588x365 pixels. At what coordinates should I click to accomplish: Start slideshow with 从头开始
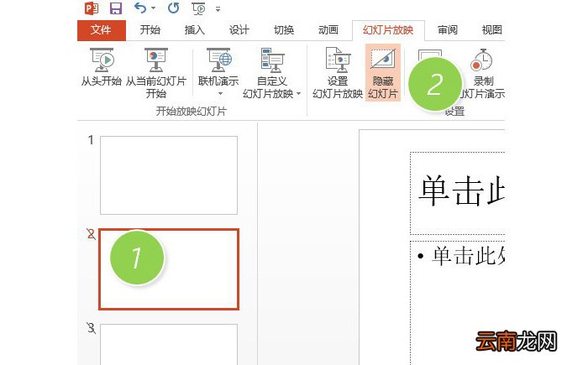[102, 67]
